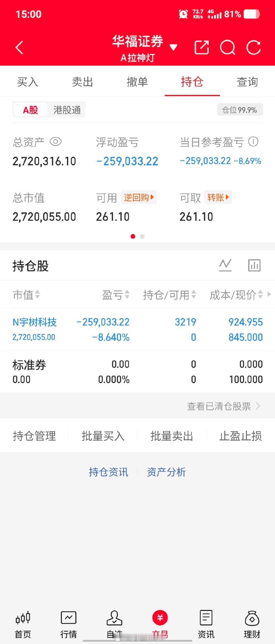Select the 持仓 tab

[192, 82]
